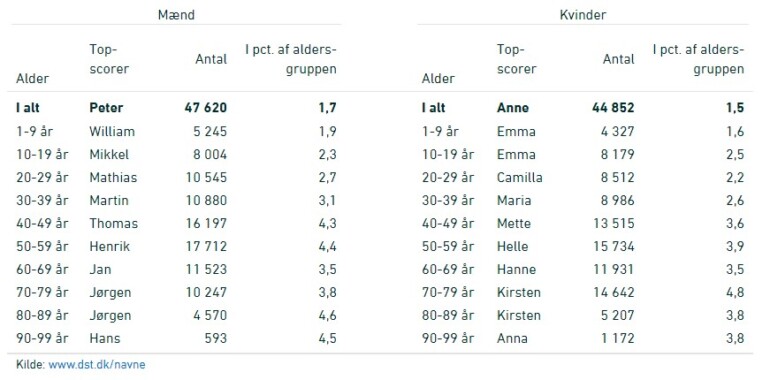Click the men's Antal column header

[211, 59]
